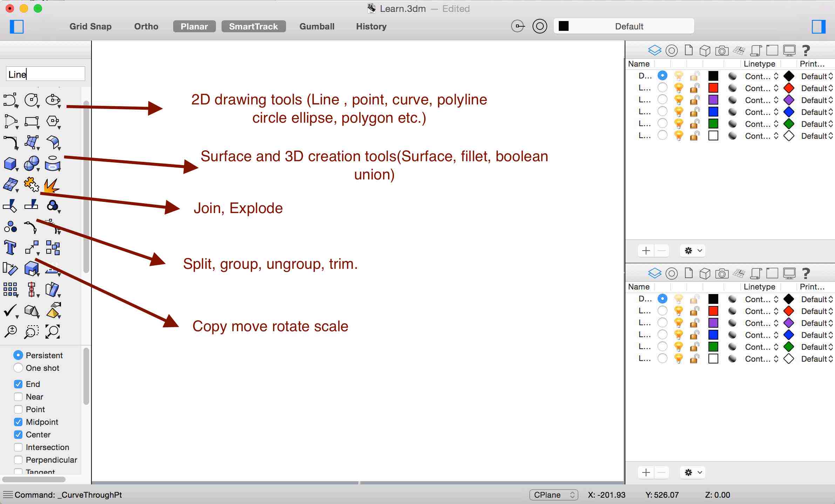This screenshot has width=835, height=504.
Task: Turn off the SmartTrack button
Action: pos(253,26)
